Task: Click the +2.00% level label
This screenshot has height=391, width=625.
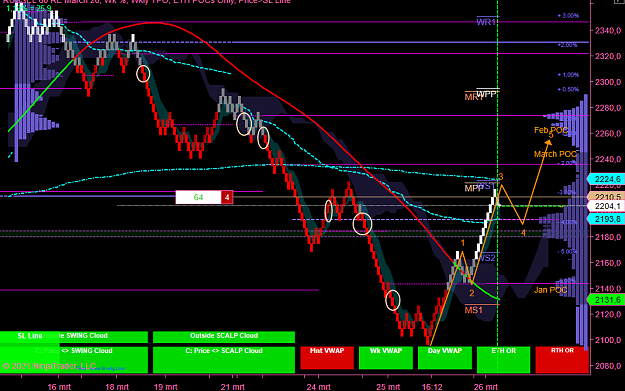Action: [567, 45]
